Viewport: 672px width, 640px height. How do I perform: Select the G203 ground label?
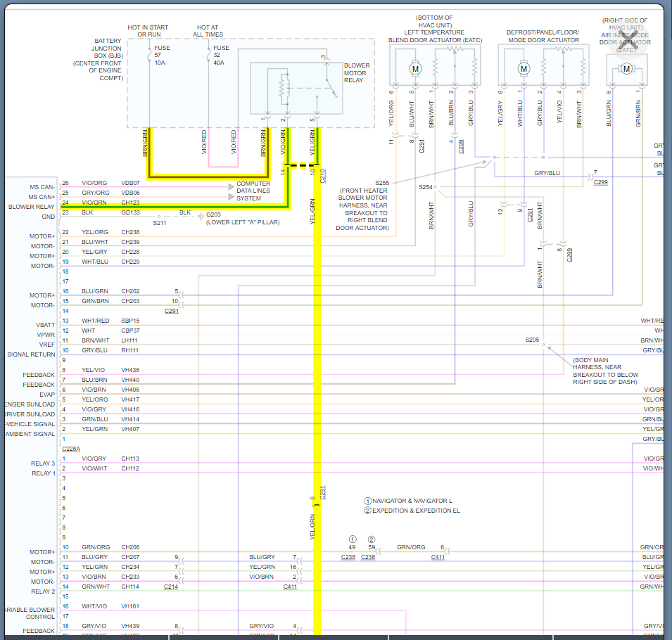(x=213, y=215)
